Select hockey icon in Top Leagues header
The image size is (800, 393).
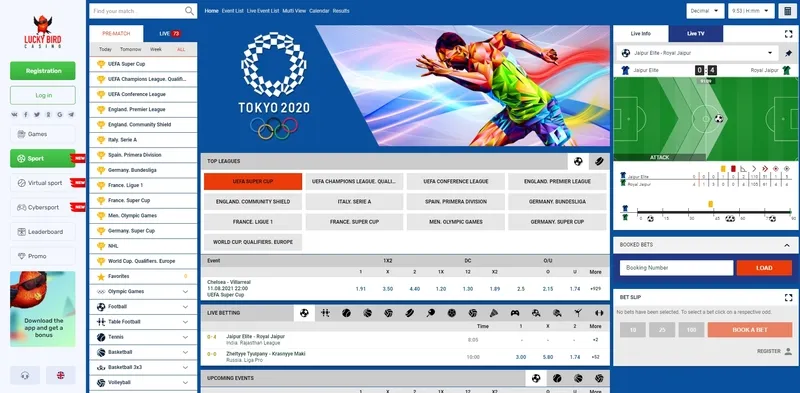(x=599, y=161)
